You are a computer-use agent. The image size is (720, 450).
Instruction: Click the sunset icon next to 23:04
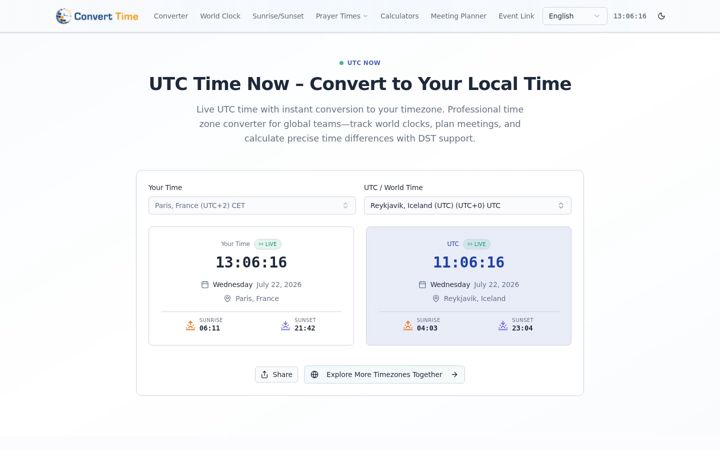503,325
